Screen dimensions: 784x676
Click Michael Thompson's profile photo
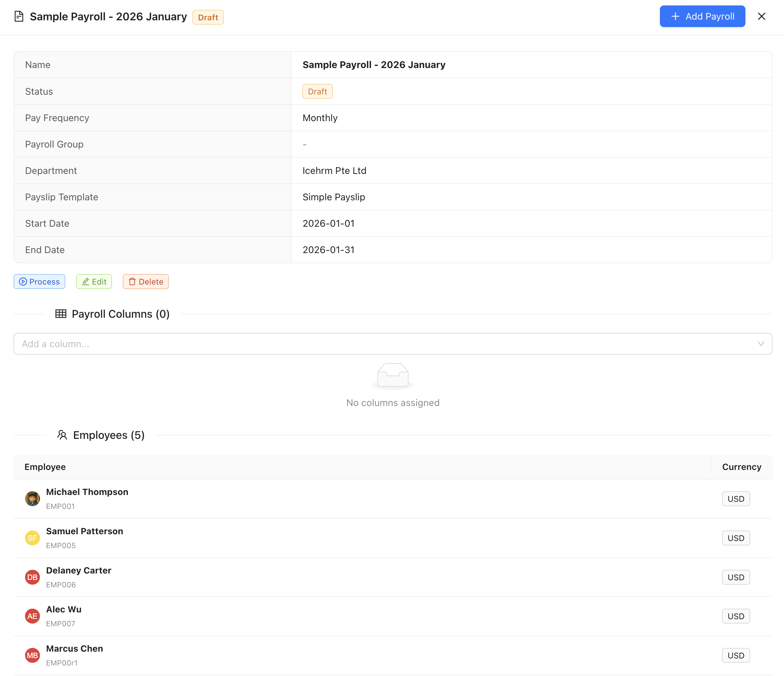[x=32, y=499]
